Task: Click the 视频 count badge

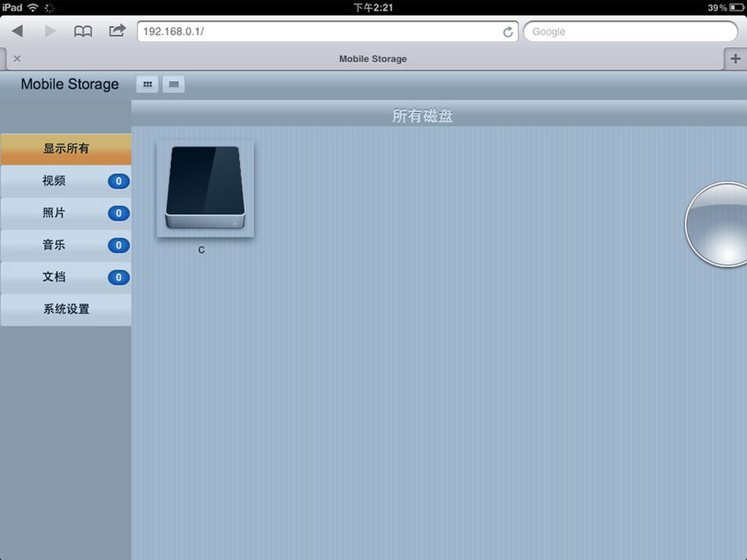Action: [x=119, y=181]
